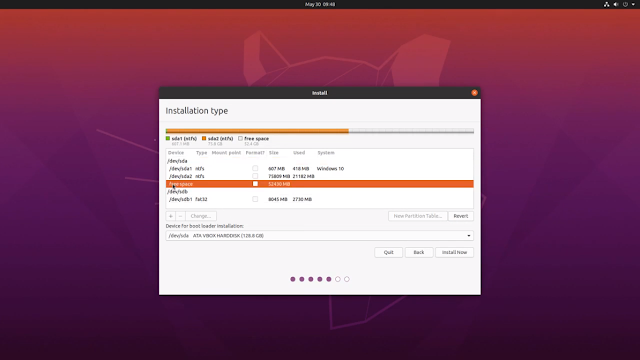Click the Mount point column header

pos(226,153)
